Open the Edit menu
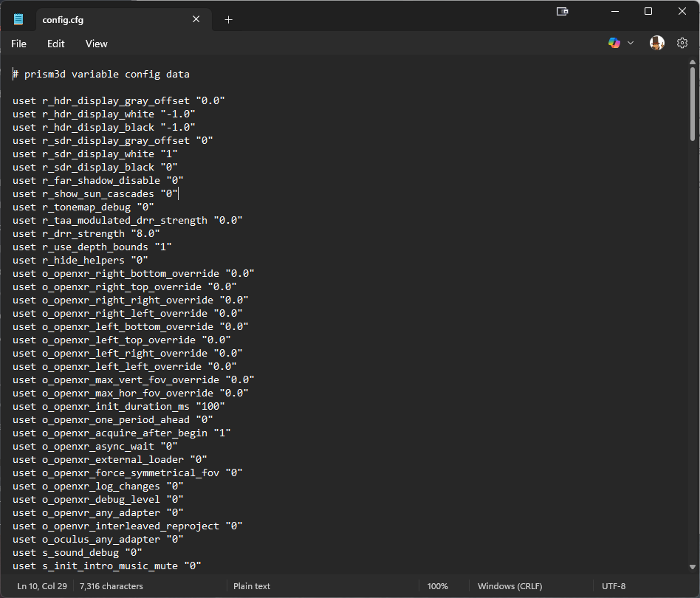The width and height of the screenshot is (700, 598). coord(56,44)
